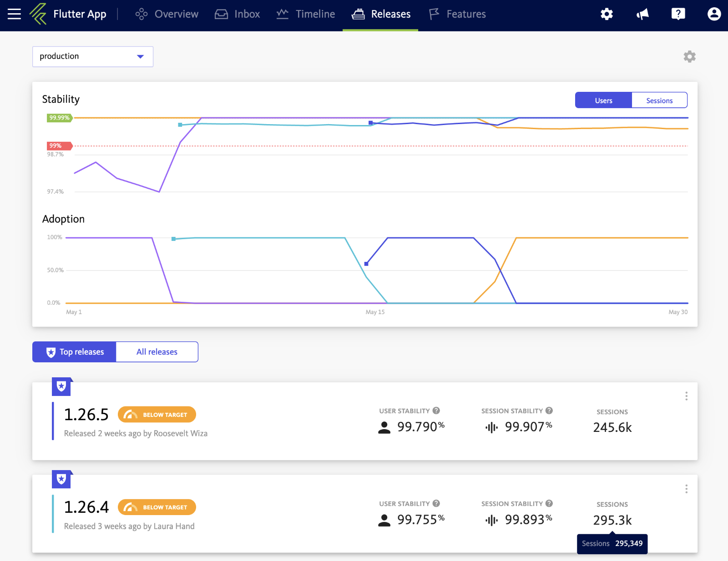Switch stability chart to Users

click(x=603, y=100)
